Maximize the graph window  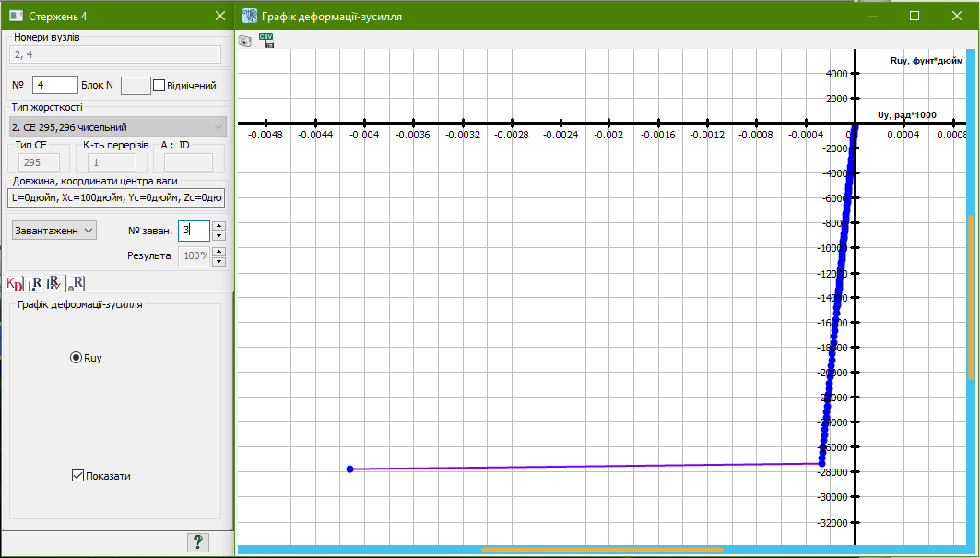tap(915, 16)
